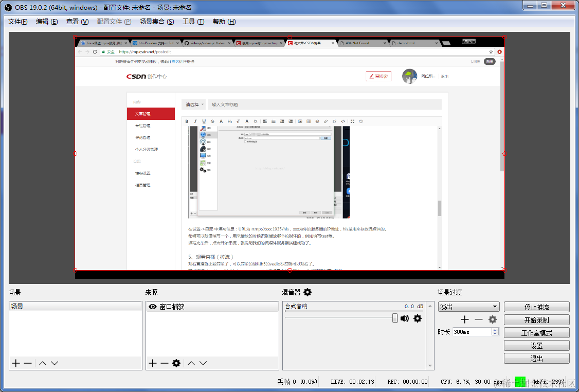Click OBS logo in title bar
The image size is (579, 392).
point(8,7)
